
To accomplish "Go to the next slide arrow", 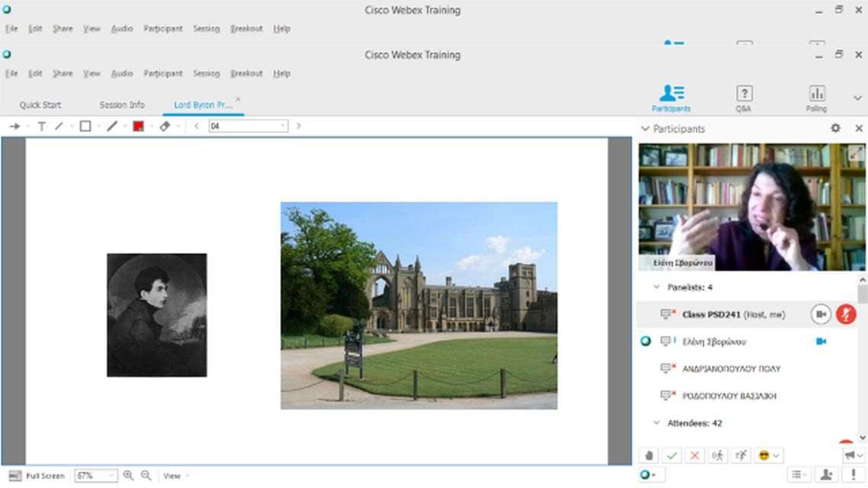I will pyautogui.click(x=298, y=127).
